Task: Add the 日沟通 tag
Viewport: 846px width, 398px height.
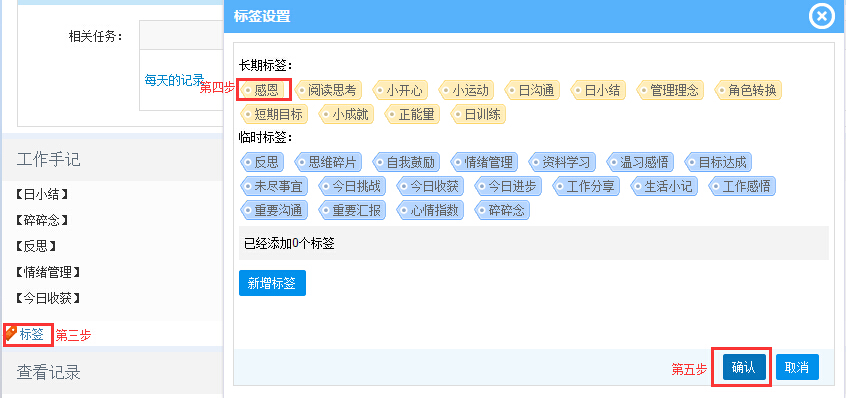Action: [533, 90]
